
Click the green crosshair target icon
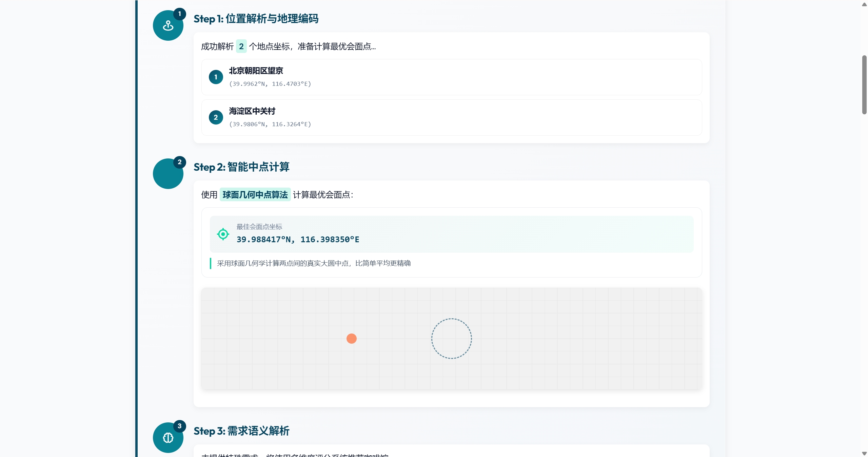(223, 234)
